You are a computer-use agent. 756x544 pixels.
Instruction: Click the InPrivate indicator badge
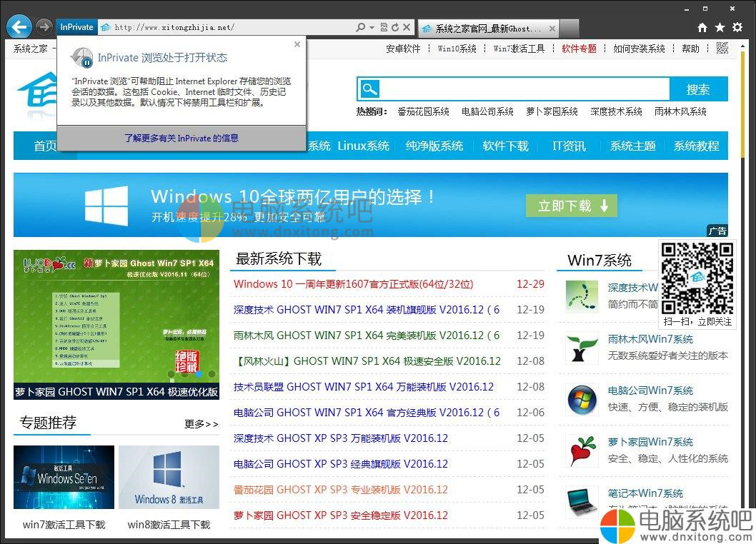pos(76,27)
